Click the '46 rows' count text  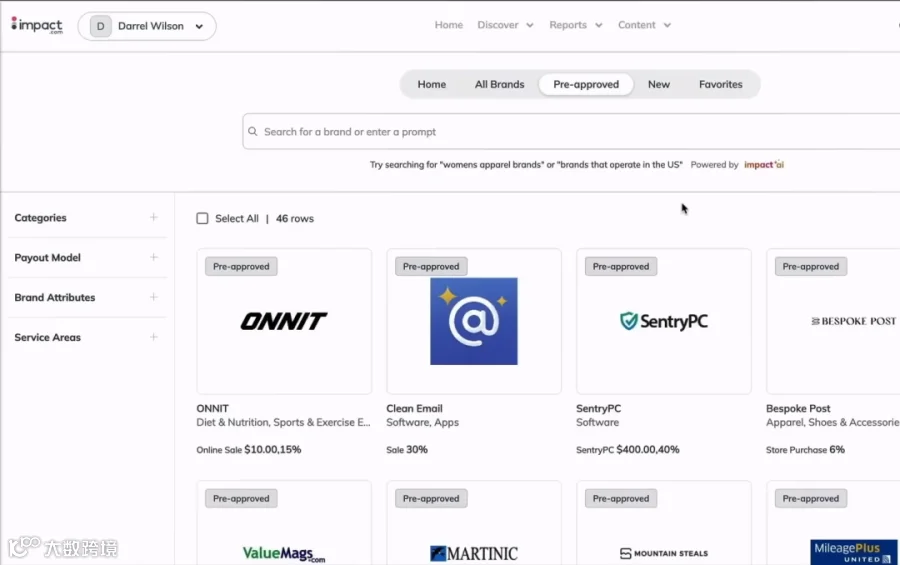tap(295, 219)
